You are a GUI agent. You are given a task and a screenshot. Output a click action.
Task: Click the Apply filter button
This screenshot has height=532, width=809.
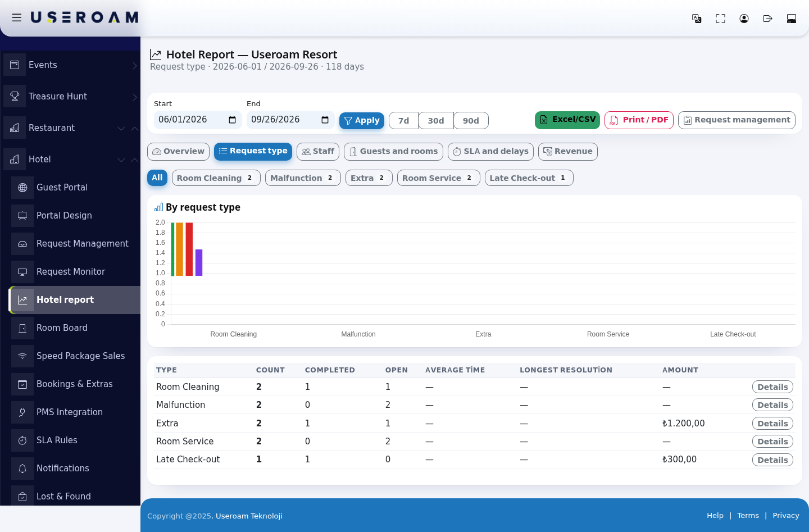[362, 120]
